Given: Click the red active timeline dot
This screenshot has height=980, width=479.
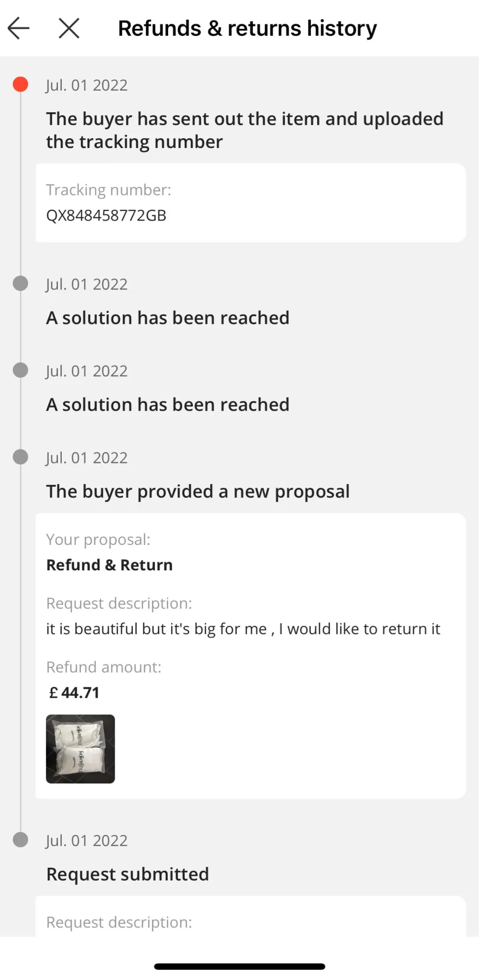Looking at the screenshot, I should click(x=20, y=84).
